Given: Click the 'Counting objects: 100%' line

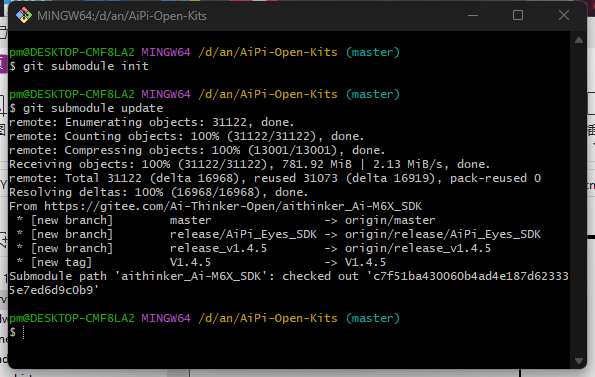Looking at the screenshot, I should point(187,137).
